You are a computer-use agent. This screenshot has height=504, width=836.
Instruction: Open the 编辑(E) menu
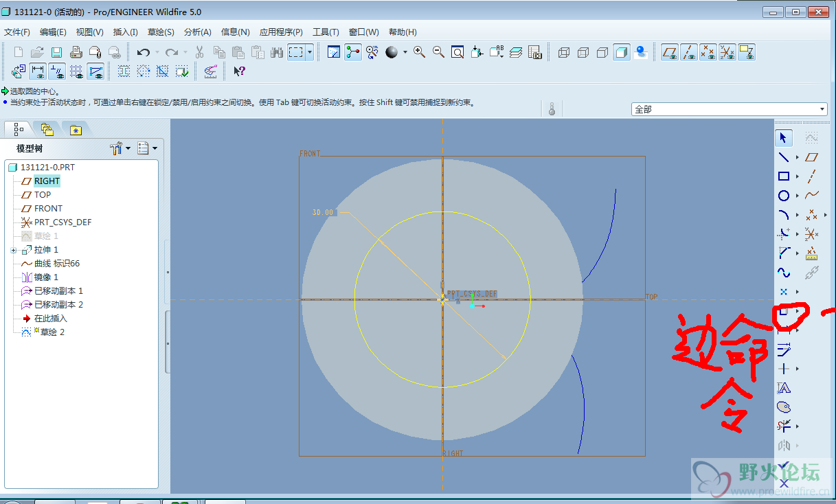coord(53,32)
